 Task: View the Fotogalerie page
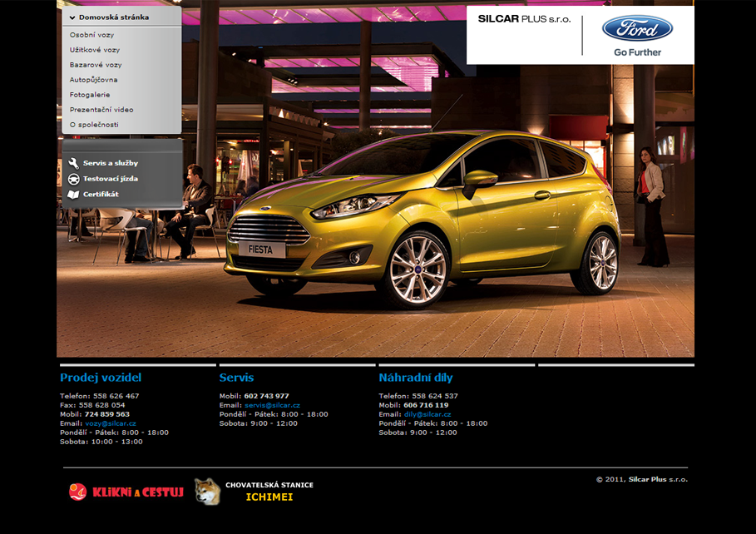(90, 95)
